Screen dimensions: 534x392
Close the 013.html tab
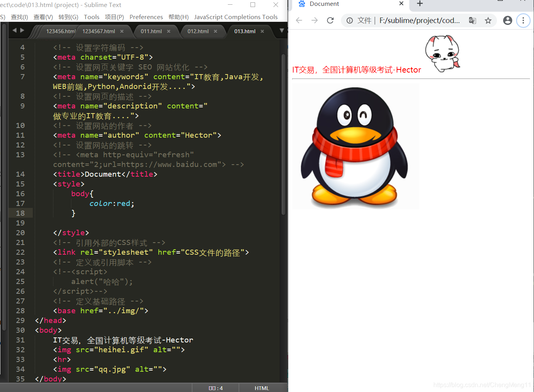click(262, 31)
